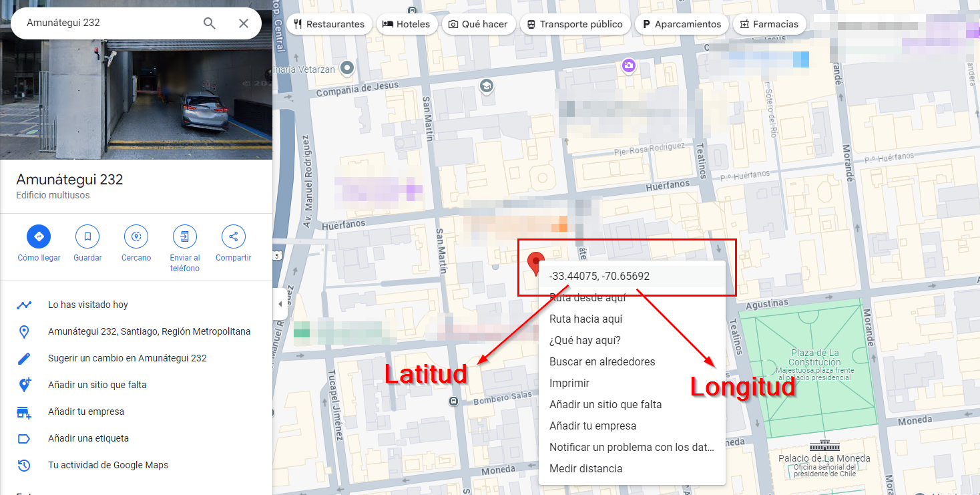Click the graduation cap school marker

[487, 86]
